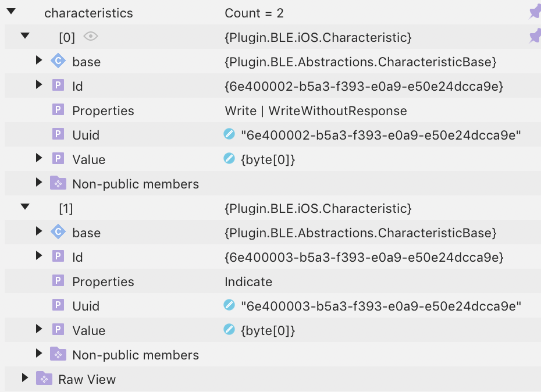This screenshot has height=392, width=541.
Task: Expand the Id node of element [1]
Action: click(38, 256)
